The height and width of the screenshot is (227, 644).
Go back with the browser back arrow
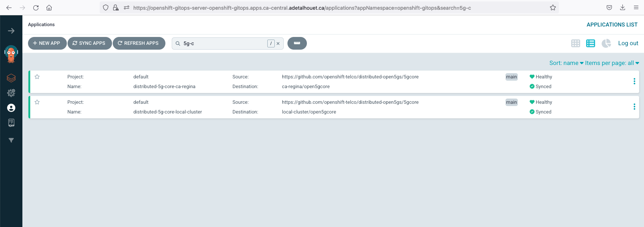pos(9,7)
